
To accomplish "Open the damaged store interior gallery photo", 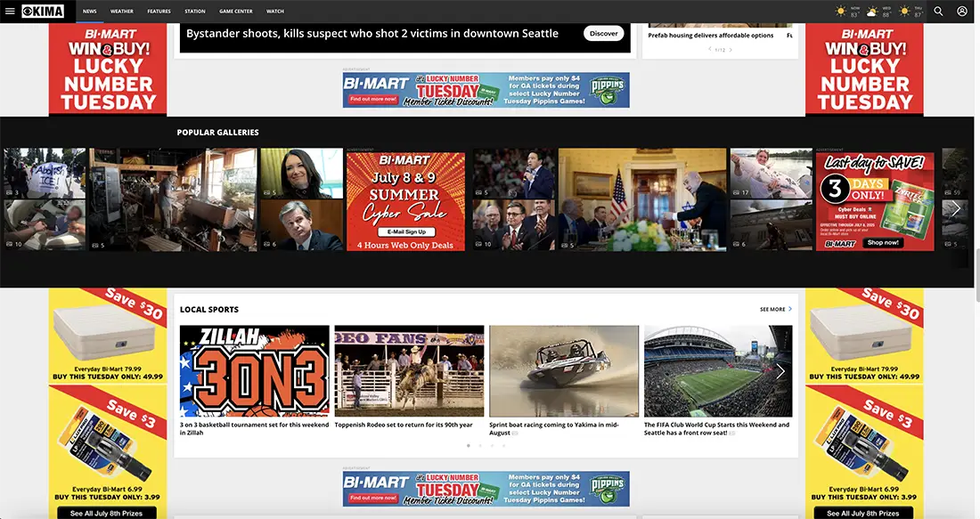I will pyautogui.click(x=173, y=200).
